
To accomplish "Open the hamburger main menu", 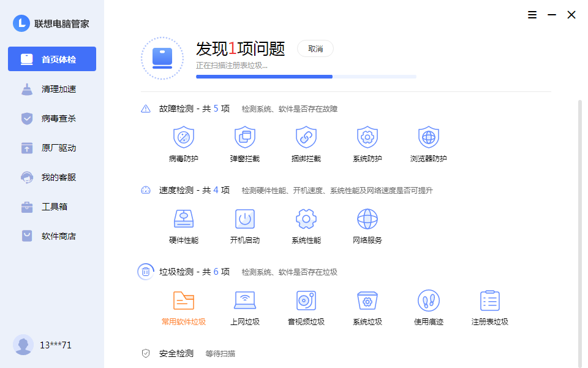I will click(x=532, y=15).
